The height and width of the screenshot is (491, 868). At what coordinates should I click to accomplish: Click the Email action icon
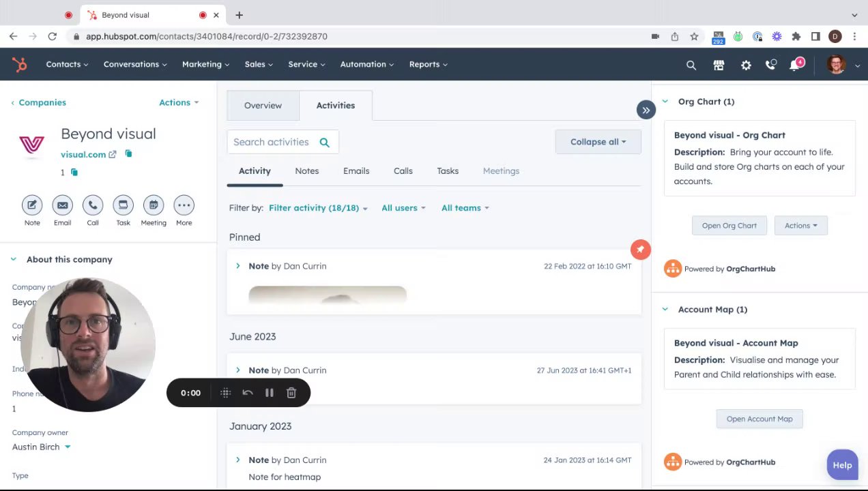tap(62, 205)
